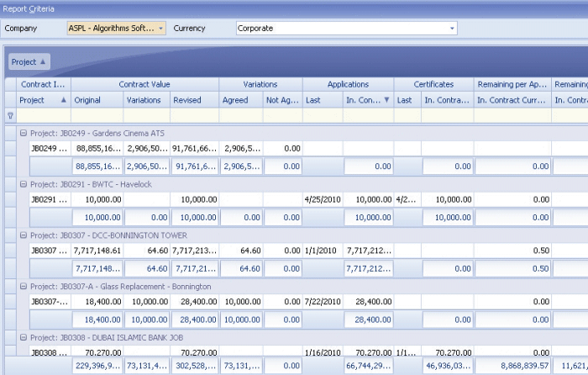Select the JB0291 project cell

pyautogui.click(x=50, y=199)
